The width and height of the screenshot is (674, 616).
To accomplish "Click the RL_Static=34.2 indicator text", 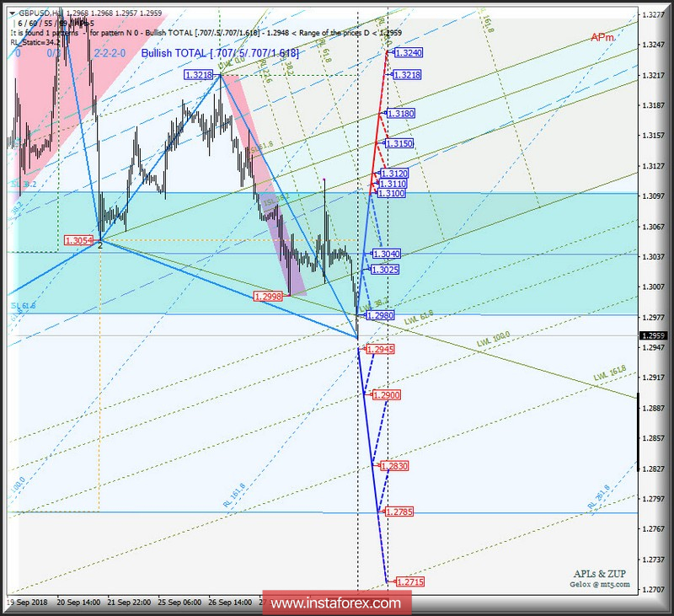I will (x=35, y=42).
